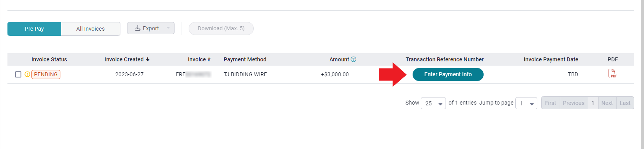
Task: Switch to the All Invoices tab
Action: pos(91,29)
